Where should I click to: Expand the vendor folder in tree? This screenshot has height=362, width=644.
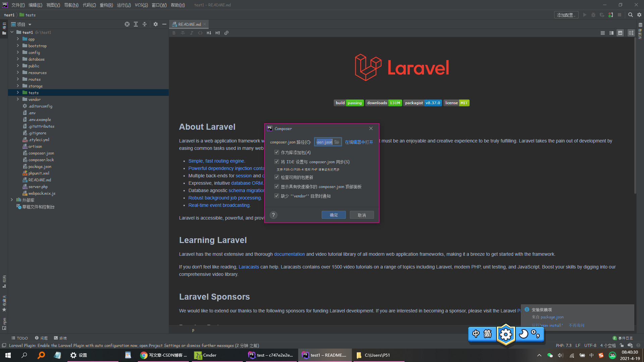(x=18, y=100)
